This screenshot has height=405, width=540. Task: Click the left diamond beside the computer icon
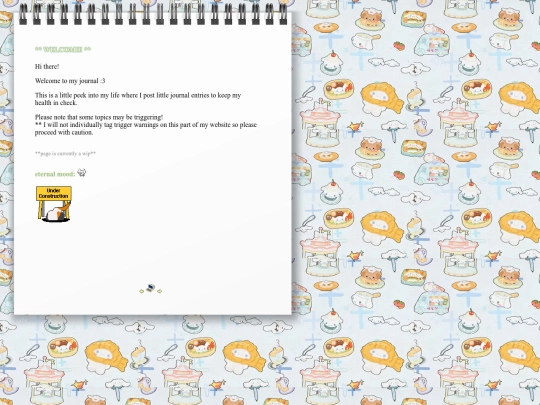[141, 291]
